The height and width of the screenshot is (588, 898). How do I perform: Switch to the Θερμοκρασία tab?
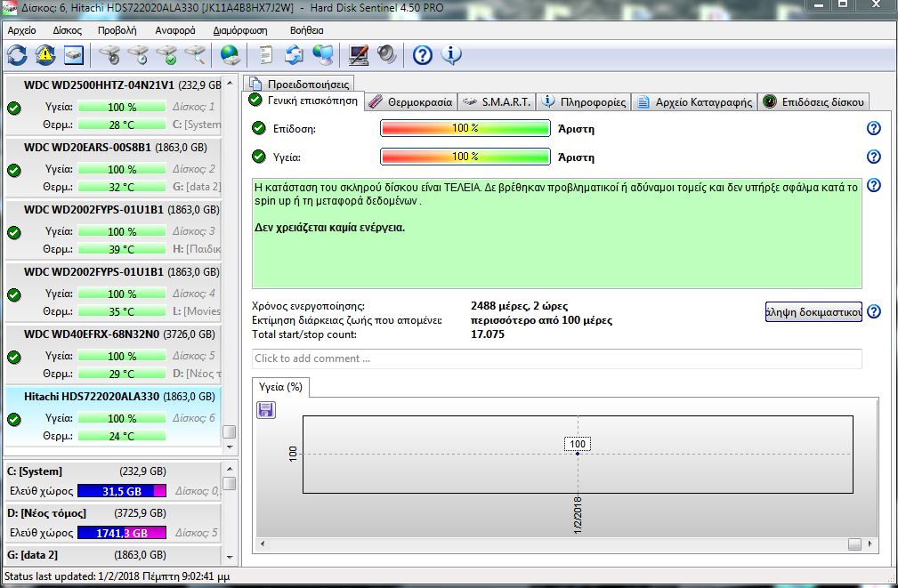click(x=411, y=102)
